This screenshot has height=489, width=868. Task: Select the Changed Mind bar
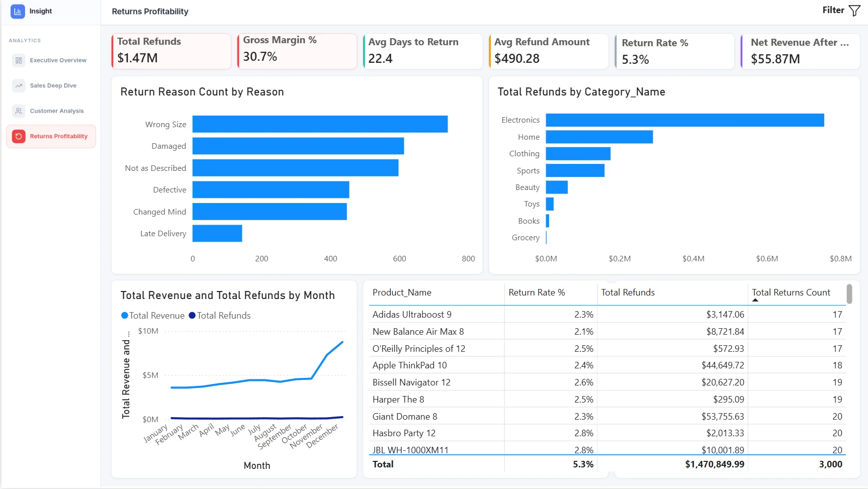270,212
